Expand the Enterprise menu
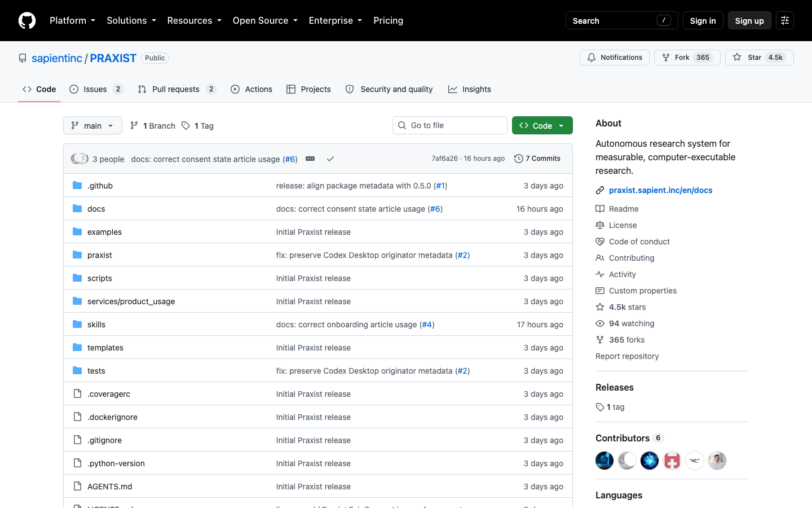812x508 pixels. (335, 20)
